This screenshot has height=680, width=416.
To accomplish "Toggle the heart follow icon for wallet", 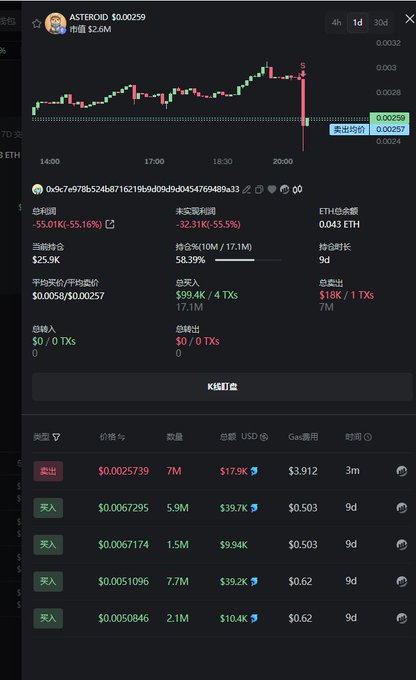I will coord(272,190).
